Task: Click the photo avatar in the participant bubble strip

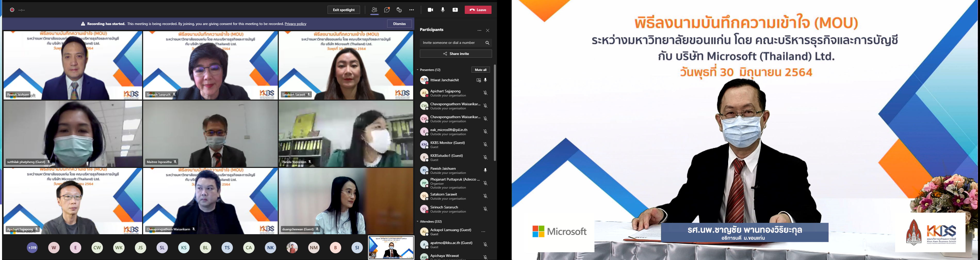Action: pos(292,248)
